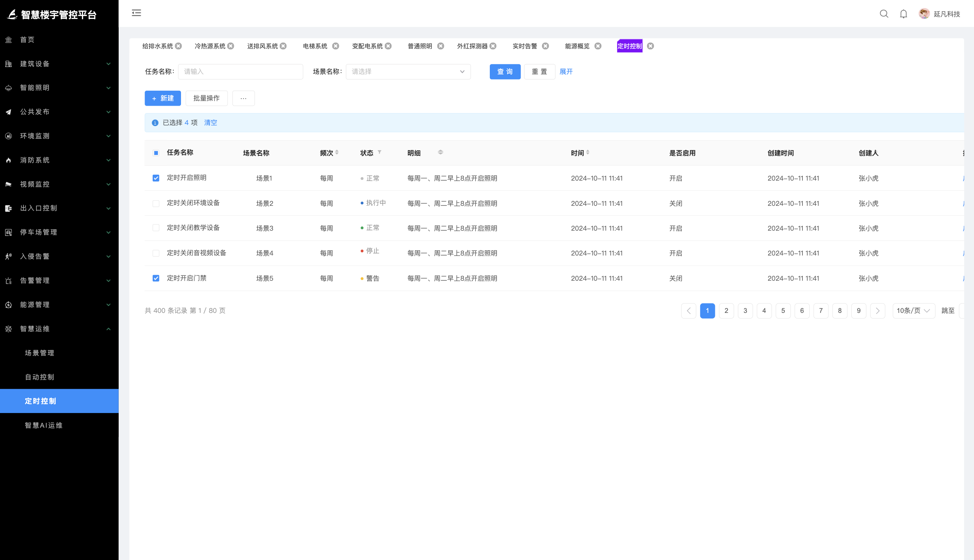Open the 场景名称 select dropdown
This screenshot has height=560, width=974.
[408, 71]
